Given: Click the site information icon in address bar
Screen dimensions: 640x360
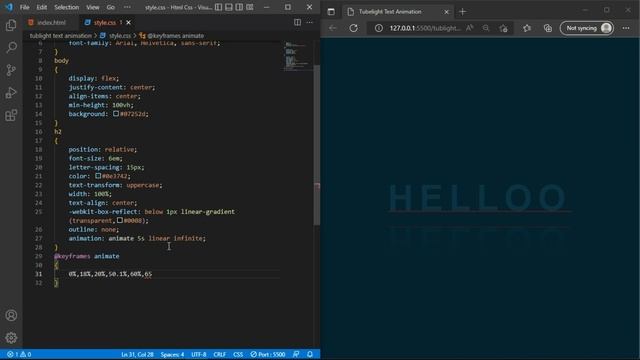Looking at the screenshot, I should [x=379, y=28].
